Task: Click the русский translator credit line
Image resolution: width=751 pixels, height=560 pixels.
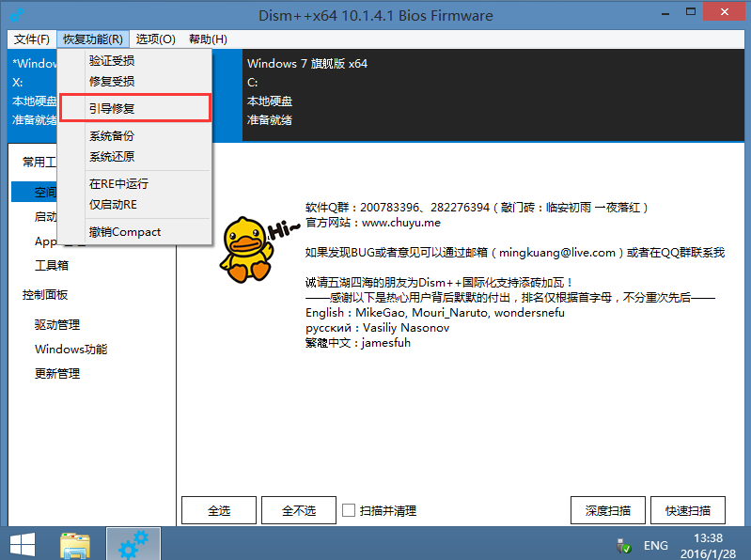Action: (x=378, y=328)
